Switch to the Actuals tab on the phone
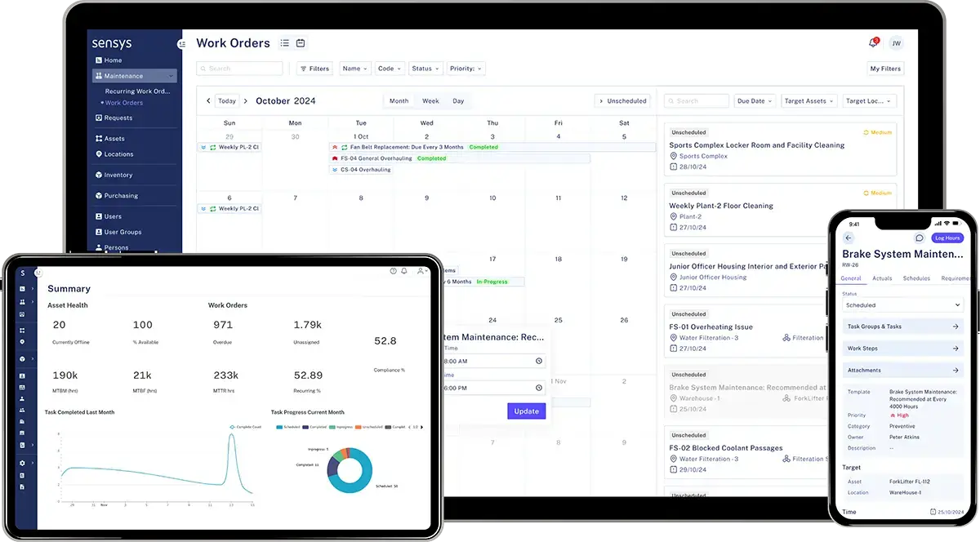Screen dimensions: 980x542 (x=882, y=278)
